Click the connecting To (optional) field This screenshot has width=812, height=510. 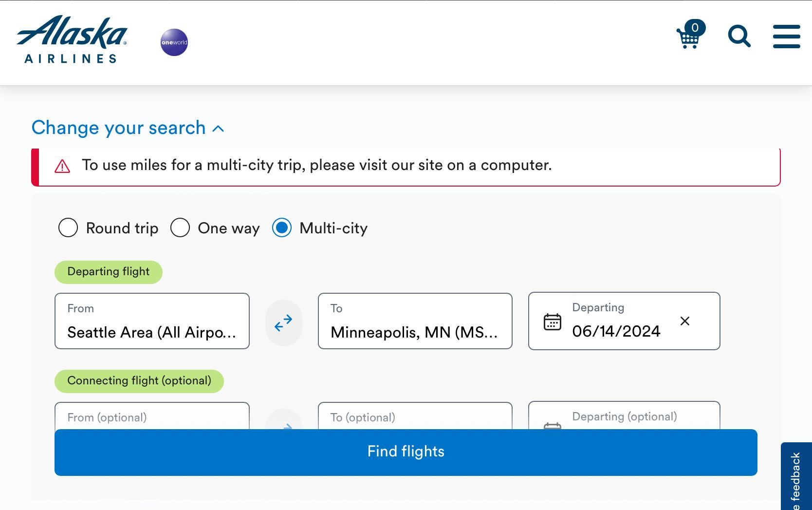pyautogui.click(x=415, y=416)
